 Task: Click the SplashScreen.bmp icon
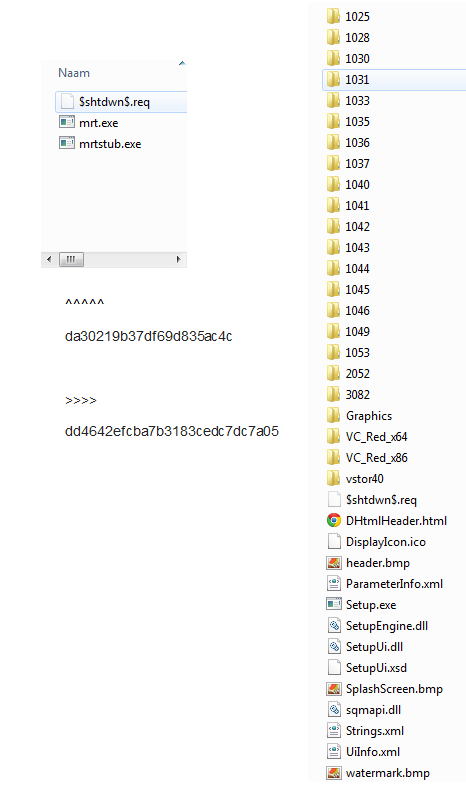(x=334, y=688)
